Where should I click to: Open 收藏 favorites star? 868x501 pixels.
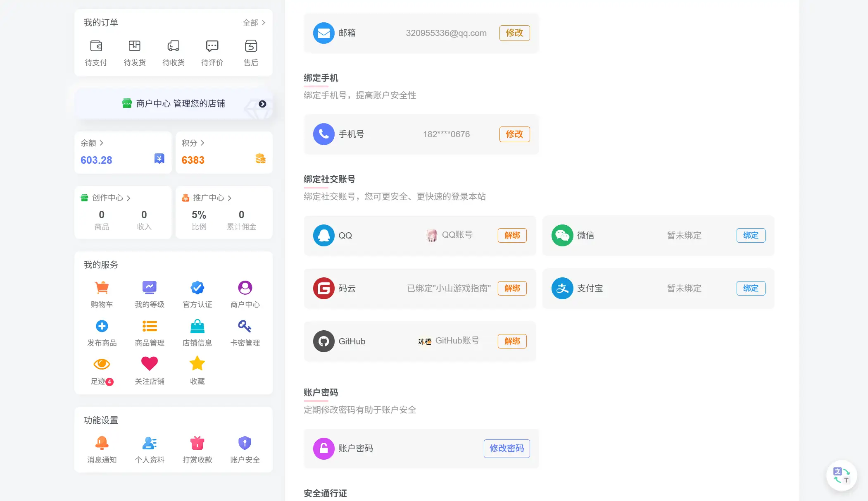[197, 371]
